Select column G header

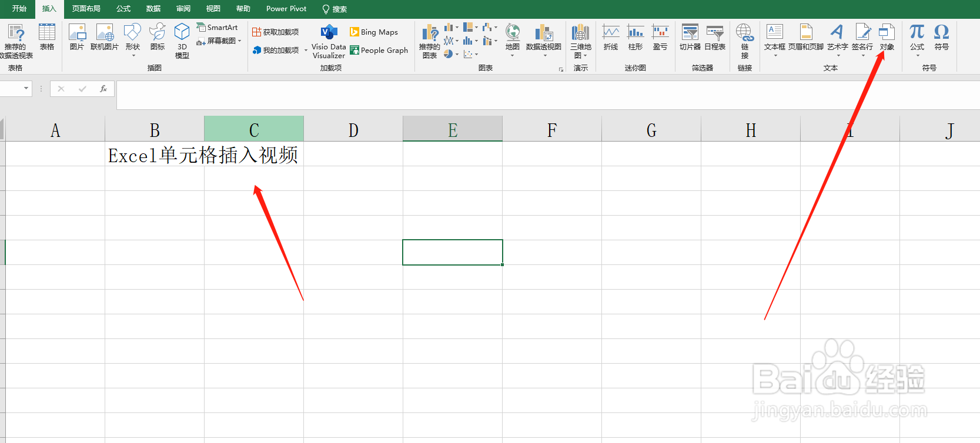[x=651, y=129]
